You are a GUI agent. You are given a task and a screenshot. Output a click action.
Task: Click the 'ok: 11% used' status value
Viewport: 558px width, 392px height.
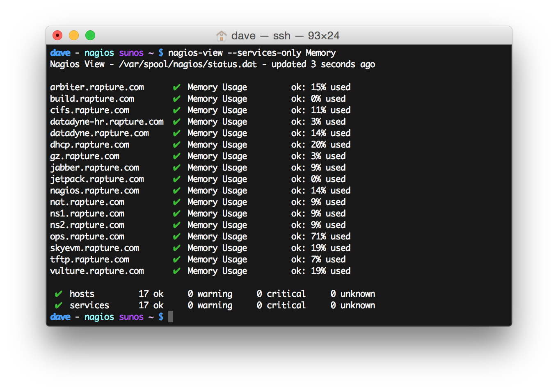321,110
